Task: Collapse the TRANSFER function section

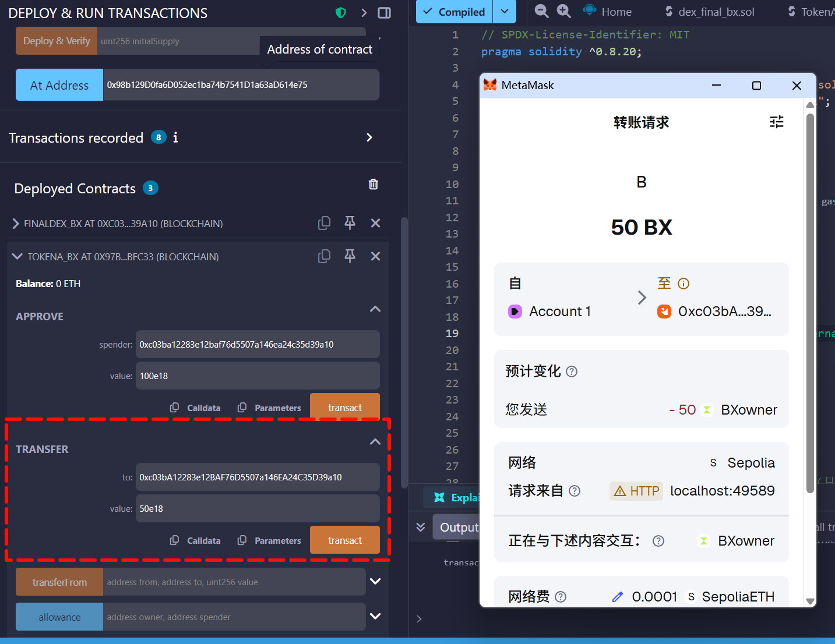Action: 375,442
